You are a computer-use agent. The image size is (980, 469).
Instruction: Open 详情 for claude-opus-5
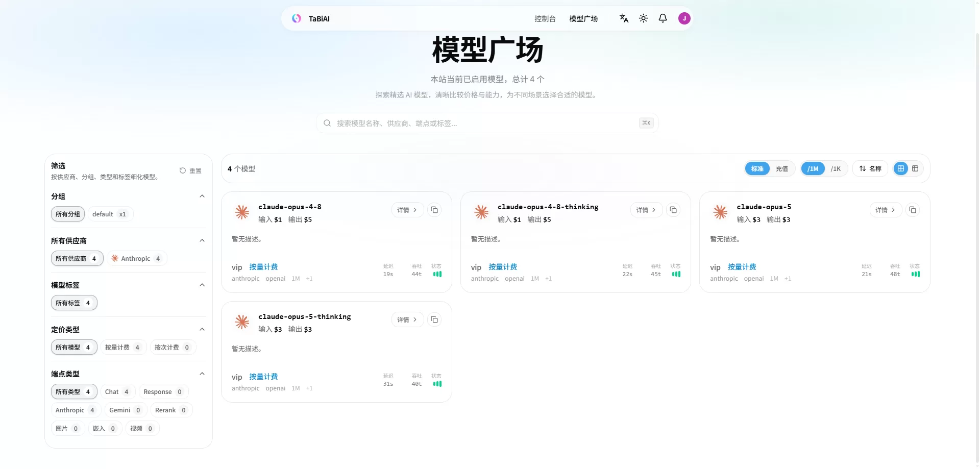pos(886,210)
